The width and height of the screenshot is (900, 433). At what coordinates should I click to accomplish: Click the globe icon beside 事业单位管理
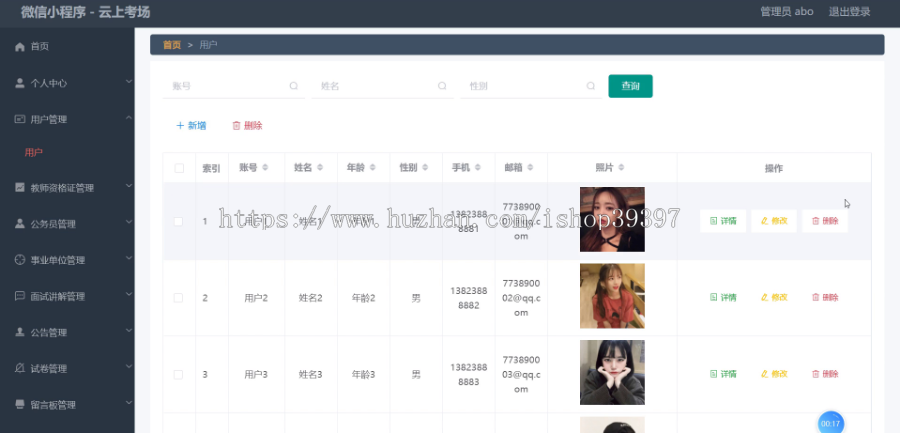tap(20, 260)
